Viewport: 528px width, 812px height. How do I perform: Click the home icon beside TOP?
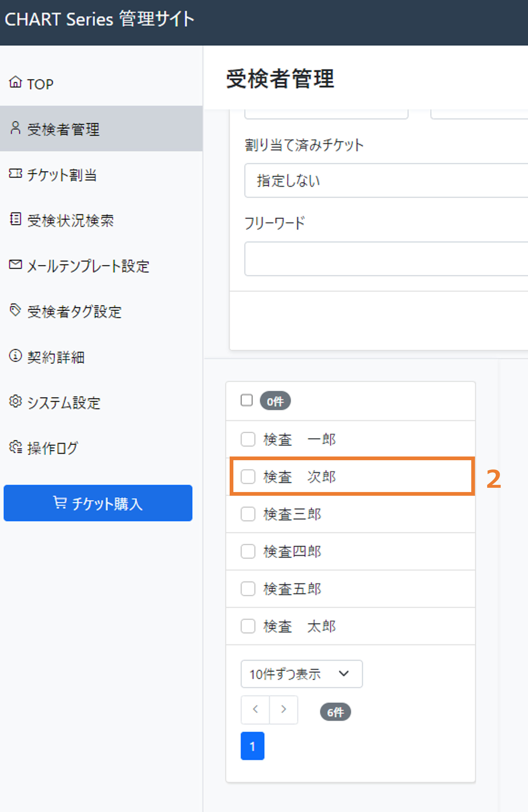[x=15, y=82]
